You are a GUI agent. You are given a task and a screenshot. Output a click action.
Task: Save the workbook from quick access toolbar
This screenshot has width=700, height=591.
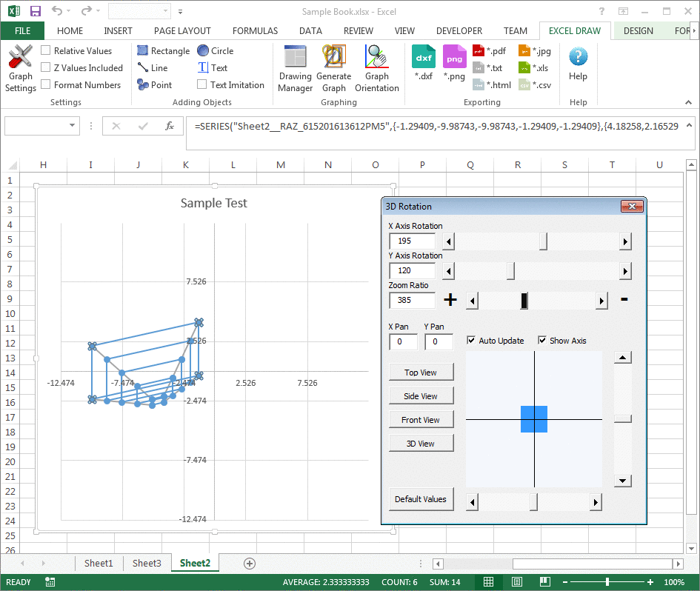35,11
